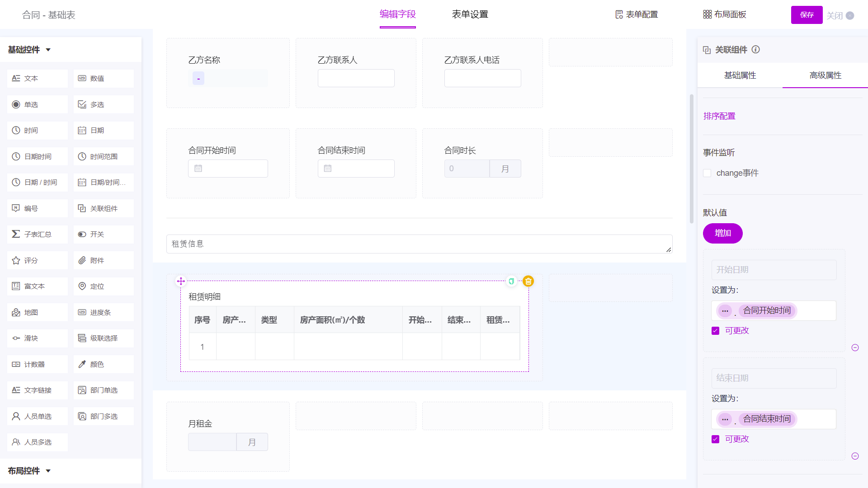Select the 文本 text control icon
Screen dimensions: 868x488
[x=16, y=78]
